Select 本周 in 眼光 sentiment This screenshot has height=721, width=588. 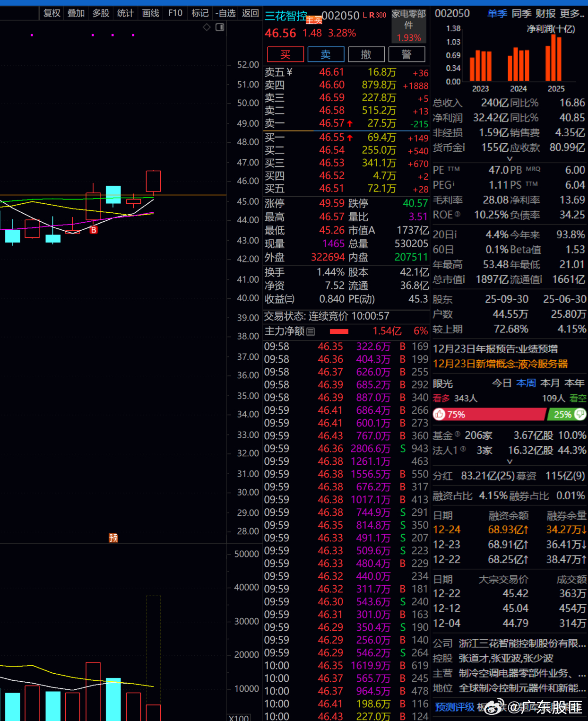pyautogui.click(x=526, y=383)
